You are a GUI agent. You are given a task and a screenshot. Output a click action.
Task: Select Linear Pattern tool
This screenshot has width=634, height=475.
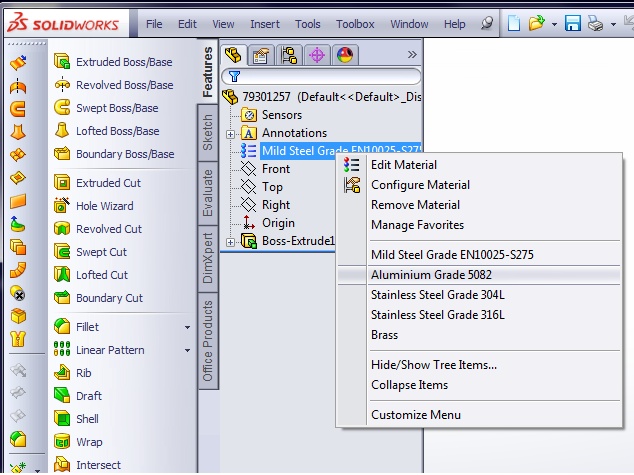pos(99,350)
